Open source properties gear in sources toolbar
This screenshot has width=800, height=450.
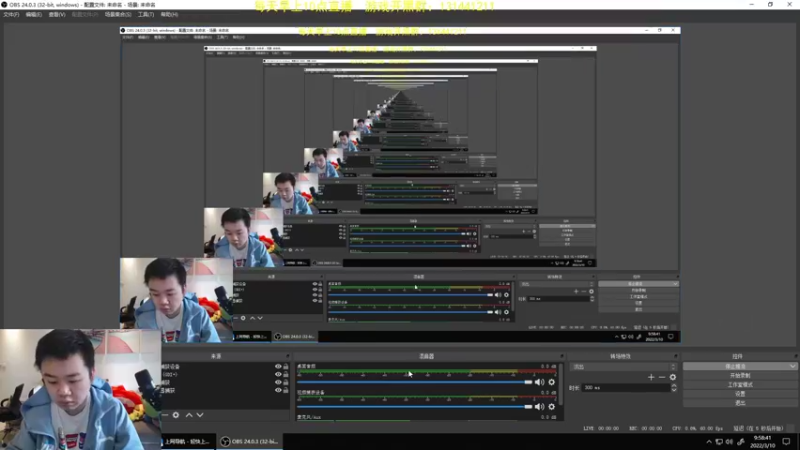(x=176, y=415)
